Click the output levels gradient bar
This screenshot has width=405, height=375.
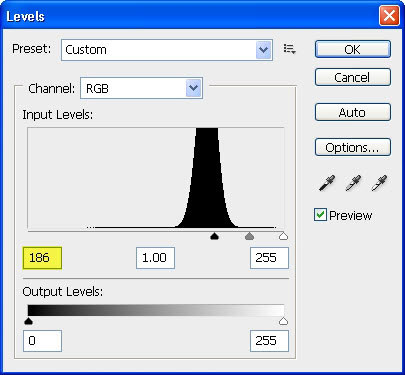click(x=156, y=310)
